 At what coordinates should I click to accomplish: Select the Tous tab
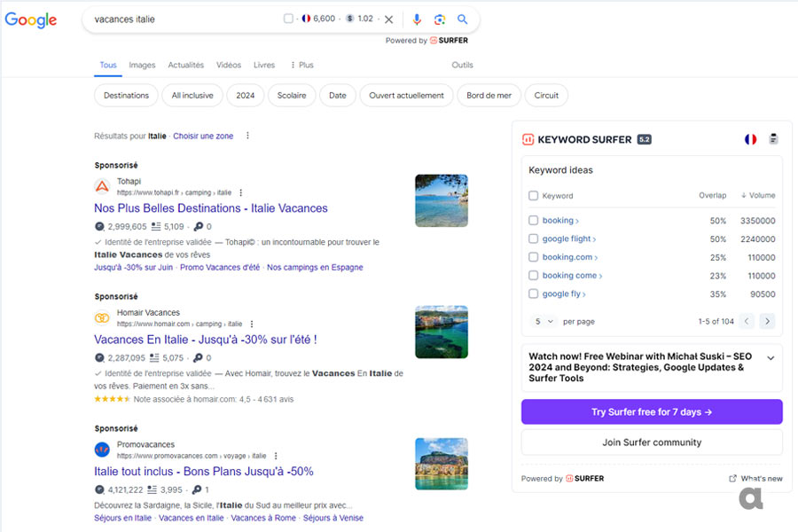pyautogui.click(x=108, y=65)
